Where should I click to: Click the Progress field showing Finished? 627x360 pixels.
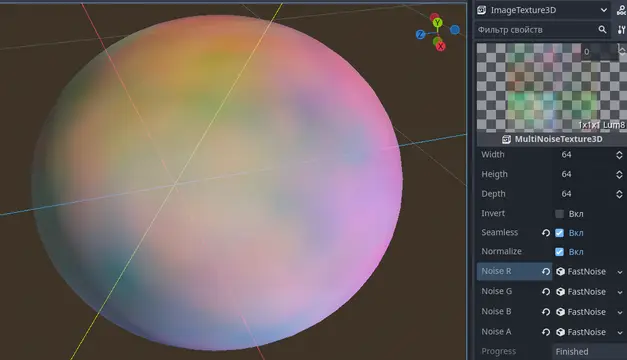click(x=590, y=352)
